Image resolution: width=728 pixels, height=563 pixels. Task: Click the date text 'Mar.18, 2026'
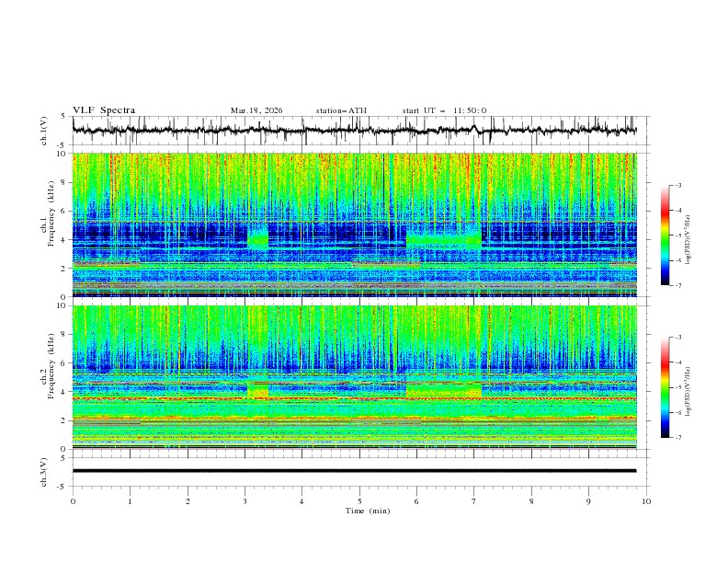pyautogui.click(x=256, y=110)
